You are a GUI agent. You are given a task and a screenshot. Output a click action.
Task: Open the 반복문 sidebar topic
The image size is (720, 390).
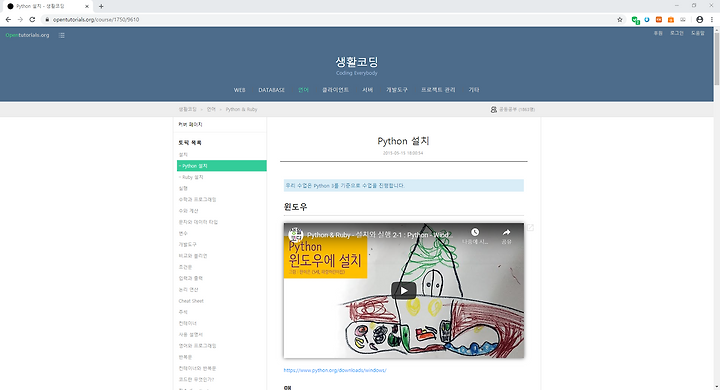[186, 357]
